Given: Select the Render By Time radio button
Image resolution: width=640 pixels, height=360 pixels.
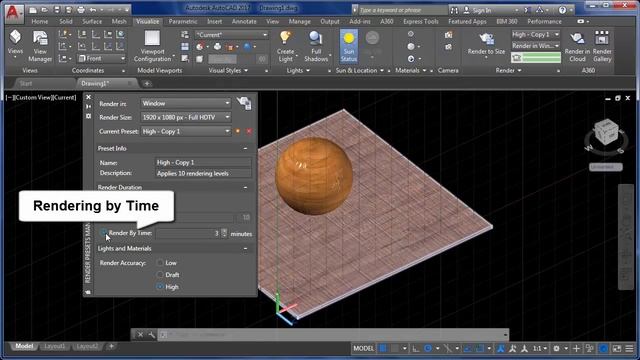Looking at the screenshot, I should coord(104,233).
